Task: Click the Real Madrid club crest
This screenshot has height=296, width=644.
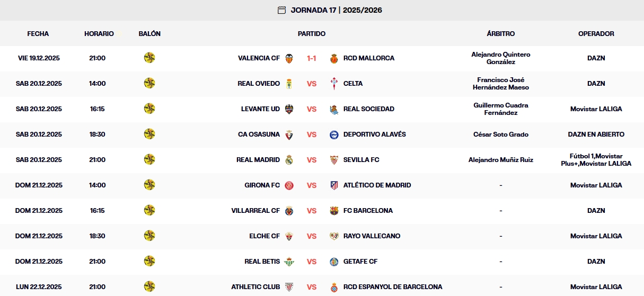Action: pos(289,160)
